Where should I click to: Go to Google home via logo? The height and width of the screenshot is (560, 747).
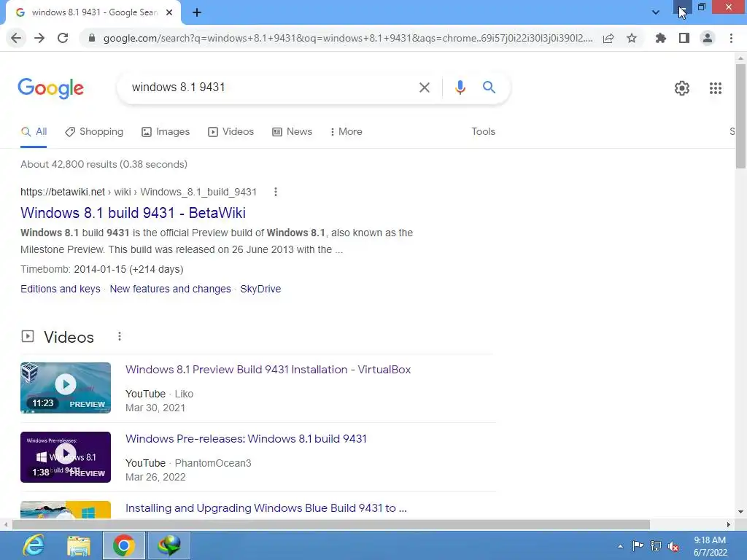tap(51, 88)
